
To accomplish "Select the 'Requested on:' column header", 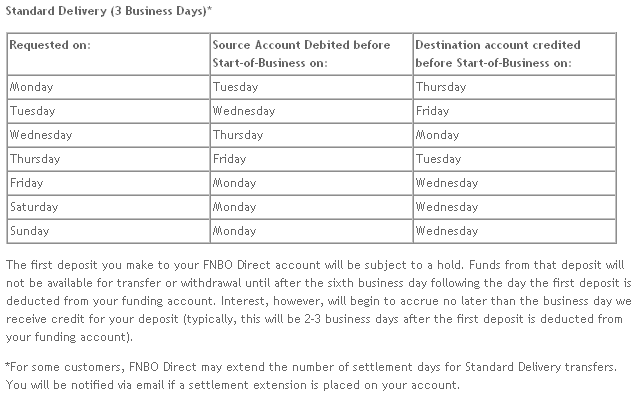I will click(x=108, y=54).
